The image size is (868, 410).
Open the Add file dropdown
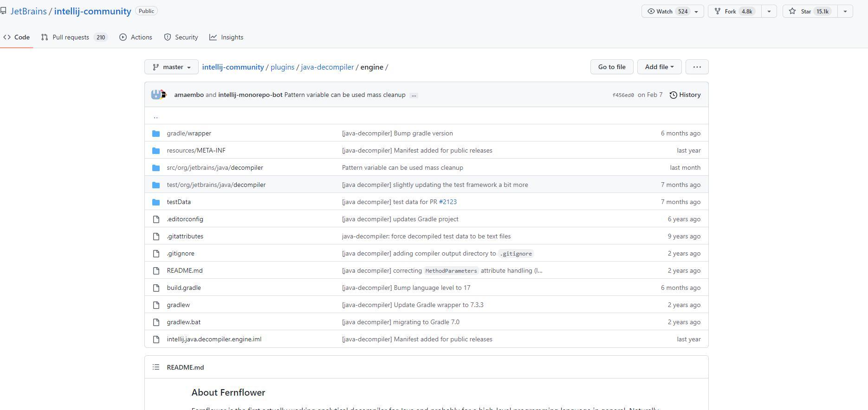tap(659, 67)
